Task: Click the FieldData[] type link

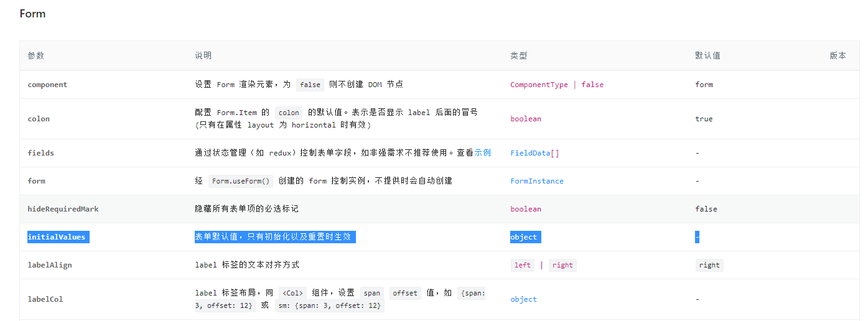Action: click(534, 153)
